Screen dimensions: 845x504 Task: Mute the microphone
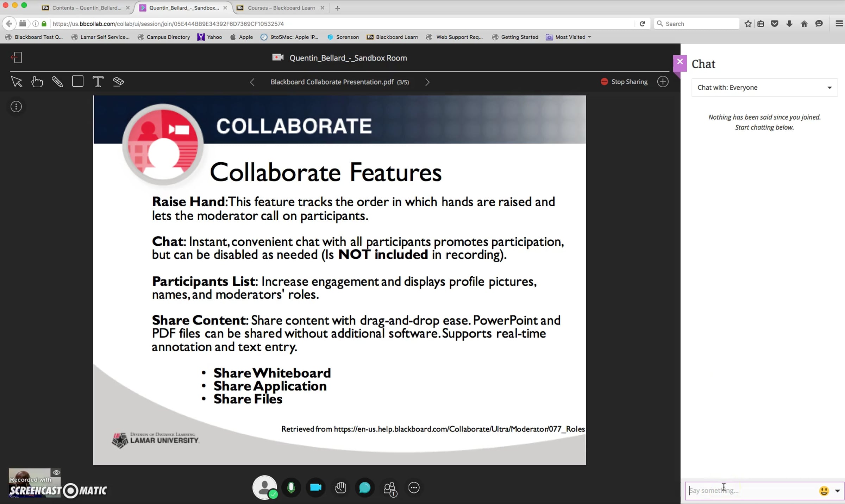(291, 487)
